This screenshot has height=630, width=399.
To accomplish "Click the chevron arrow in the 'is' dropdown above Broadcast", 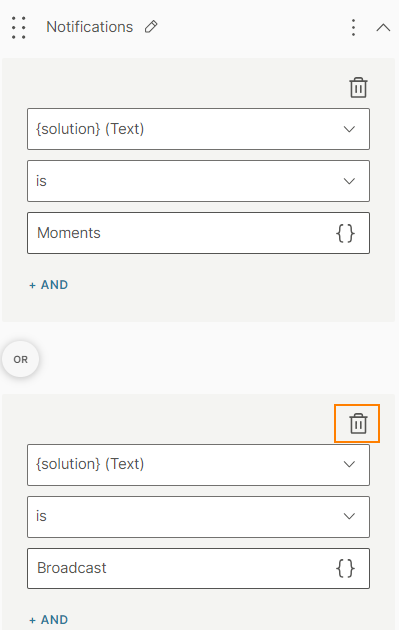I will click(349, 516).
